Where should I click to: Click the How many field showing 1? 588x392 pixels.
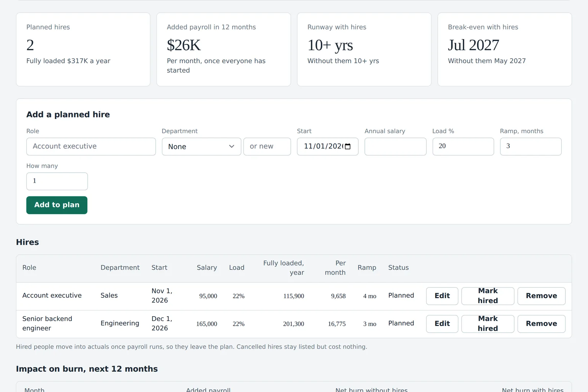point(57,181)
